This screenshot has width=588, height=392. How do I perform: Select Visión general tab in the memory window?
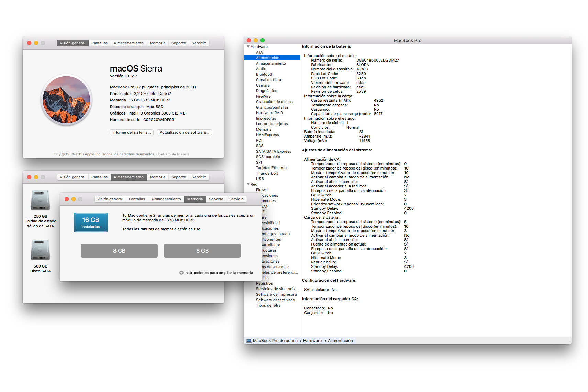coord(110,199)
